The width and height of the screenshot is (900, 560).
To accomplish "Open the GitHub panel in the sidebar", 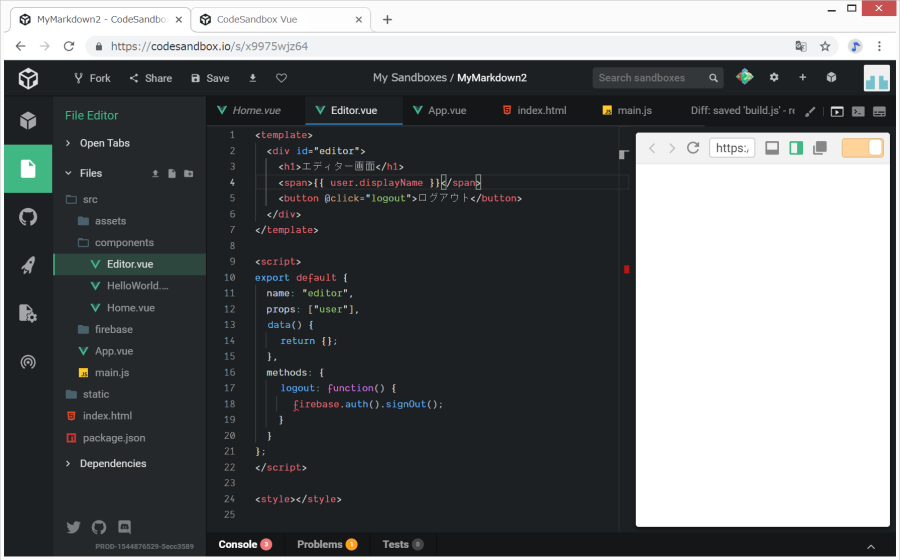I will pos(28,217).
